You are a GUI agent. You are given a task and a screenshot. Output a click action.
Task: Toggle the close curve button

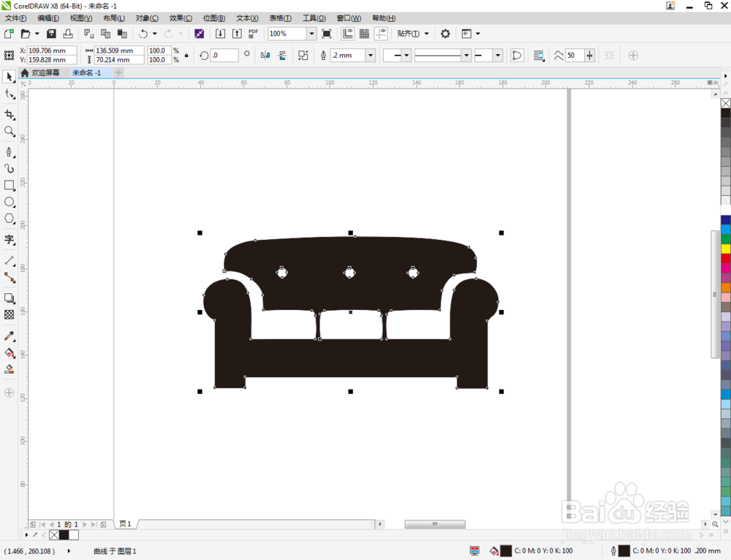click(517, 56)
